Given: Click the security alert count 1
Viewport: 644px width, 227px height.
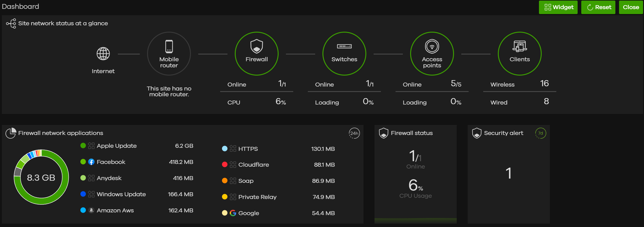Looking at the screenshot, I should (x=509, y=173).
